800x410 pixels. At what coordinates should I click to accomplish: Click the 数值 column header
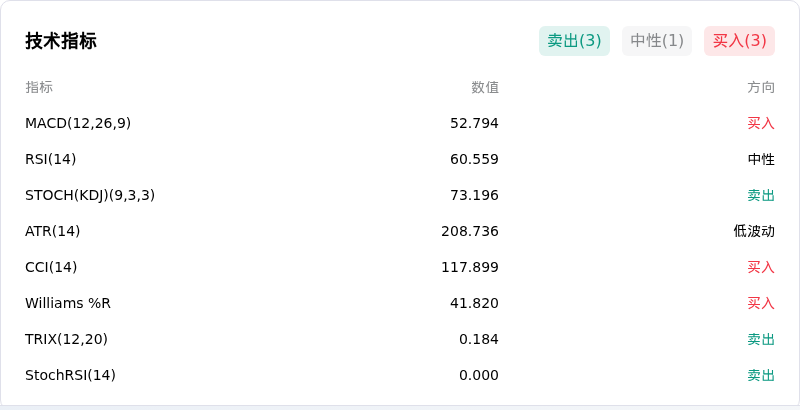(x=485, y=87)
